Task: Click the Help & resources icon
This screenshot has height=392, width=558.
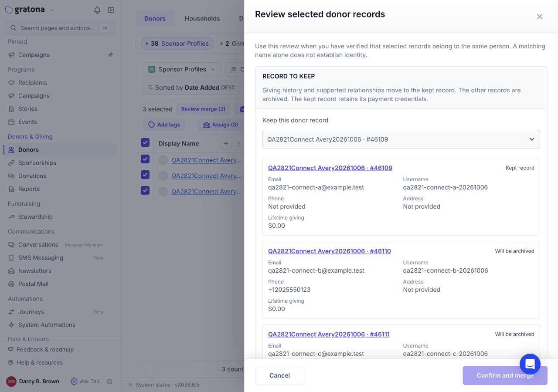Action: click(11, 362)
